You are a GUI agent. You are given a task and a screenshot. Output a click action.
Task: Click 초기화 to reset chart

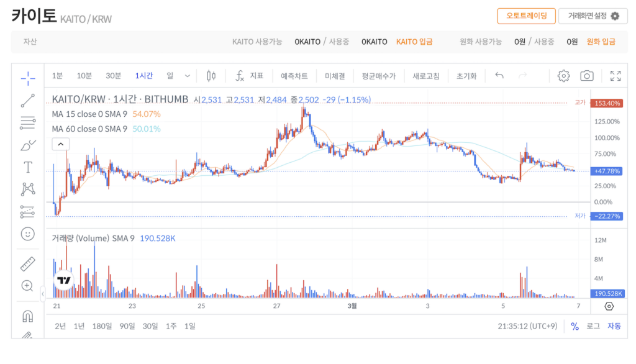click(466, 76)
